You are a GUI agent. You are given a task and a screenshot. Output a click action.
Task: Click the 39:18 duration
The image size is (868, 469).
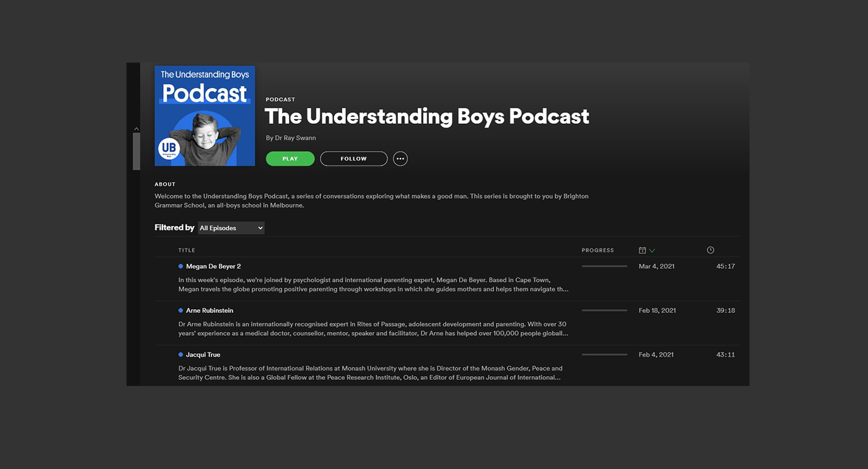point(725,310)
